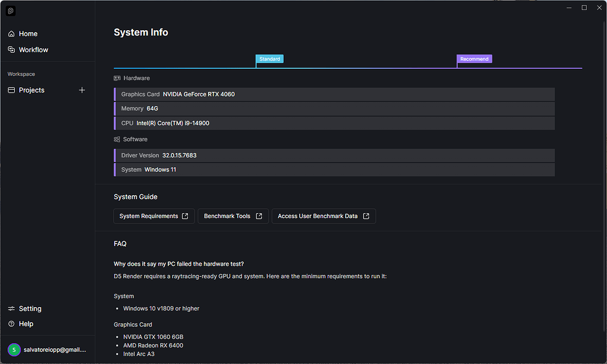Select the Intel Core i9-14900 CPU row

[334, 123]
